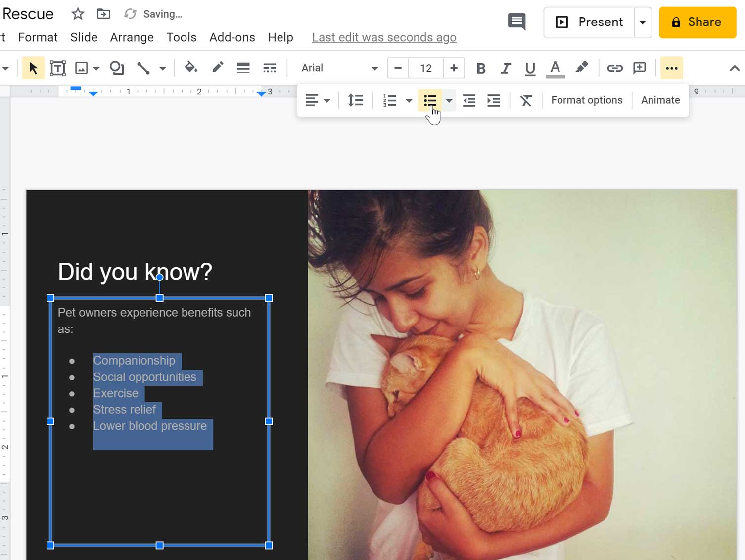Open the Present options dropdown arrow
The image size is (745, 560).
coord(643,22)
